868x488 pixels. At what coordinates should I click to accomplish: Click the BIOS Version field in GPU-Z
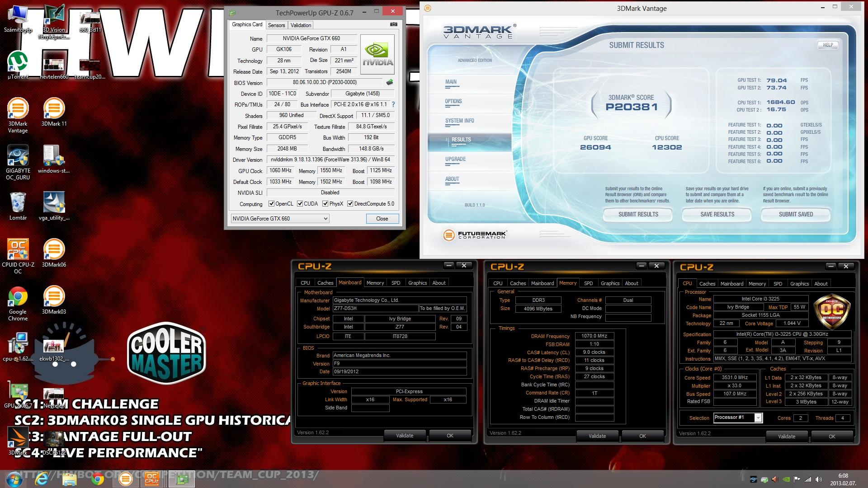(325, 82)
